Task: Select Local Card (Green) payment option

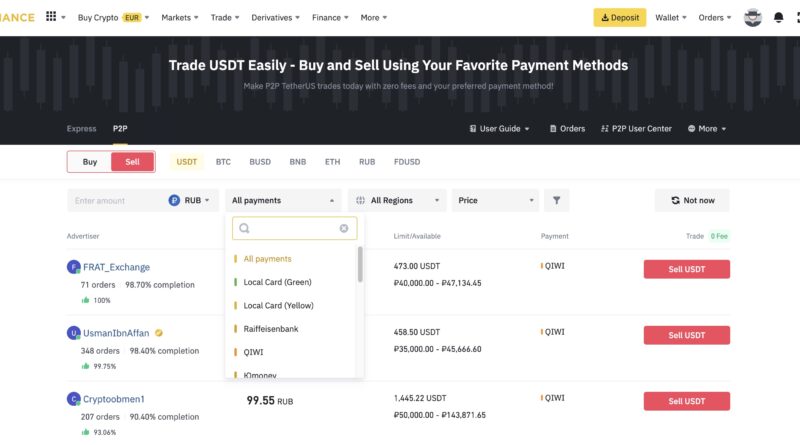Action: pos(277,282)
